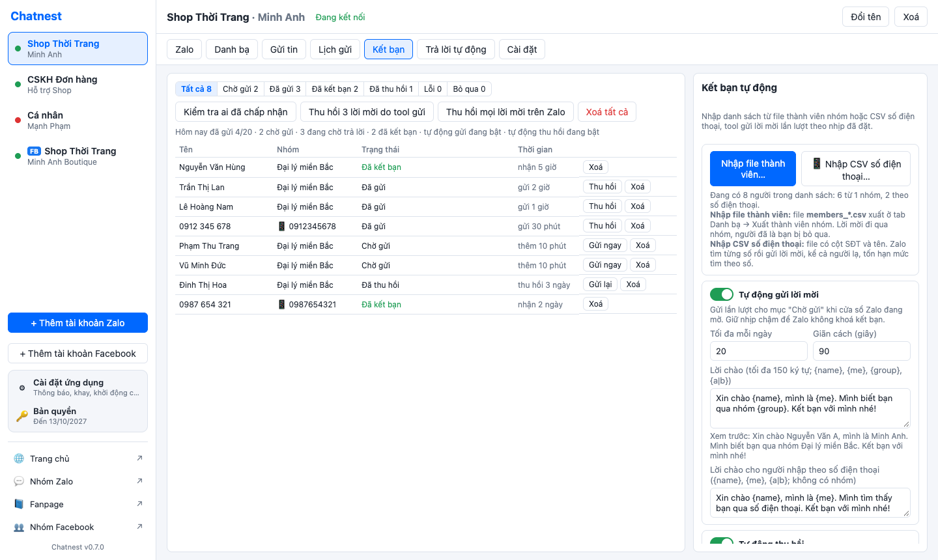Image resolution: width=938 pixels, height=560 pixels.
Task: Click the gear icon beside Cài đặt ứng dụng
Action: point(22,387)
